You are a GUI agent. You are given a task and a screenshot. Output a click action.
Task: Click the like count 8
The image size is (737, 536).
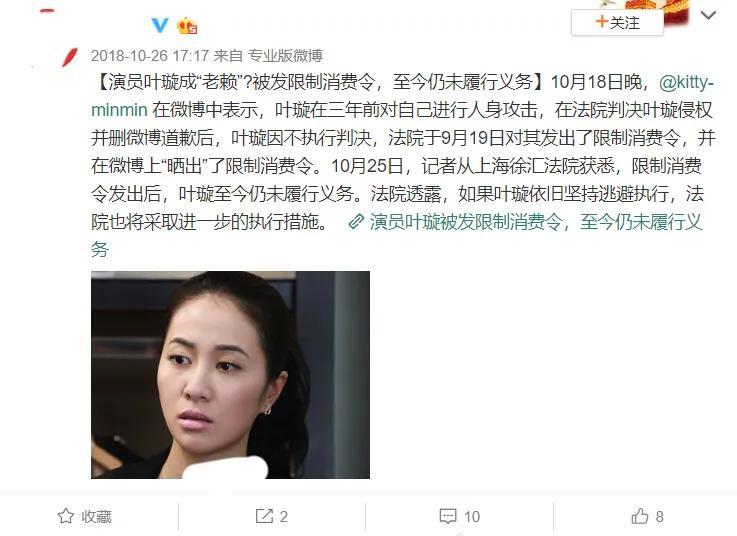tap(659, 517)
